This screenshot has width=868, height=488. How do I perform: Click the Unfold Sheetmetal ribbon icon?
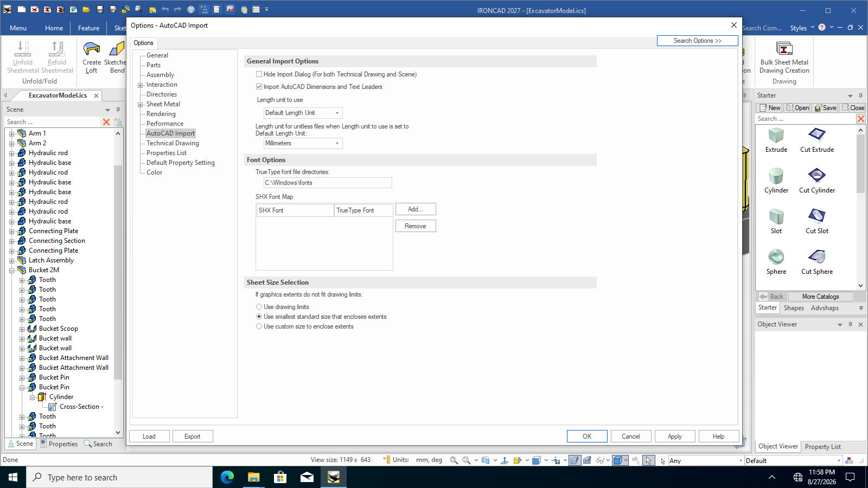(23, 57)
